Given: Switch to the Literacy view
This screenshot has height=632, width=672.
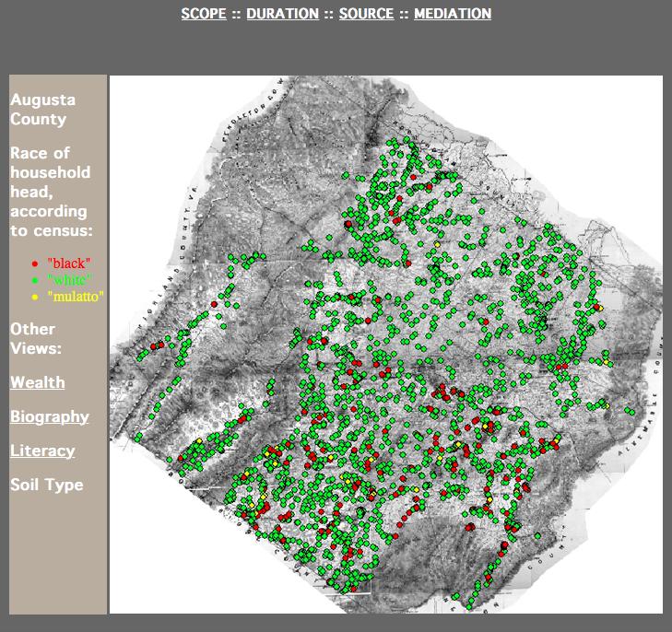Looking at the screenshot, I should tap(42, 451).
